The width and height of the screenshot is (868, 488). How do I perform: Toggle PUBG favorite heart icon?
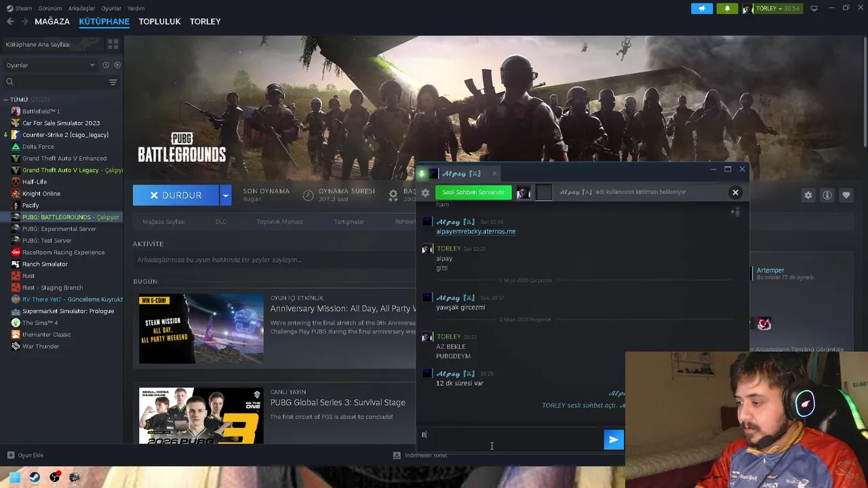pos(846,195)
